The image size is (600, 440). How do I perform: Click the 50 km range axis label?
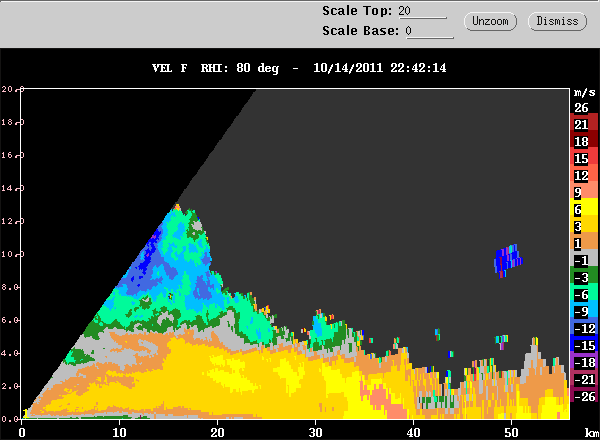tap(511, 433)
